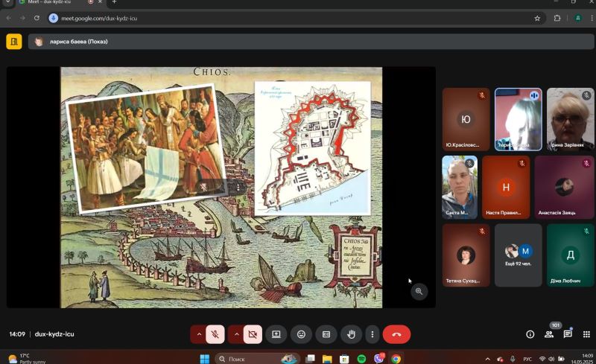Open the volume control in system tray
This screenshot has width=596, height=364.
coord(551,359)
